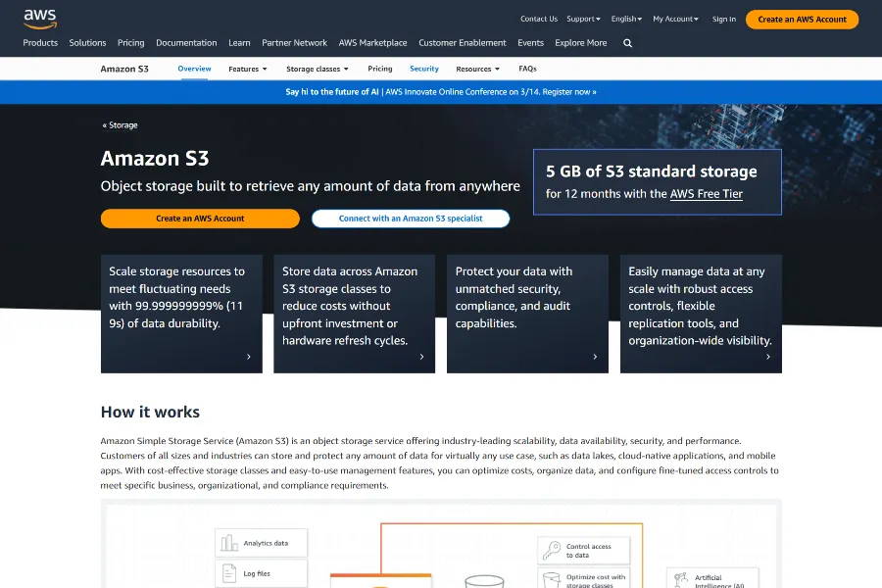This screenshot has width=882, height=588.
Task: Switch to the Security tab
Action: click(x=424, y=69)
